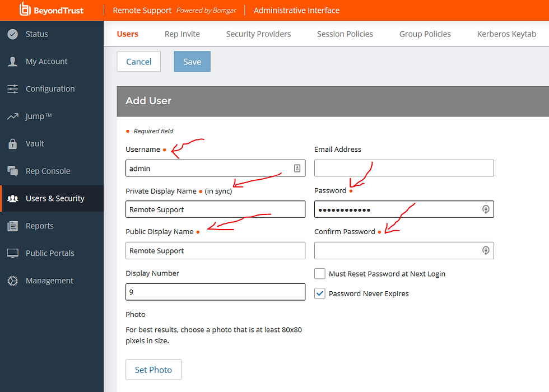This screenshot has height=392, width=549.
Task: Click the Add User heading
Action: pyautogui.click(x=148, y=101)
